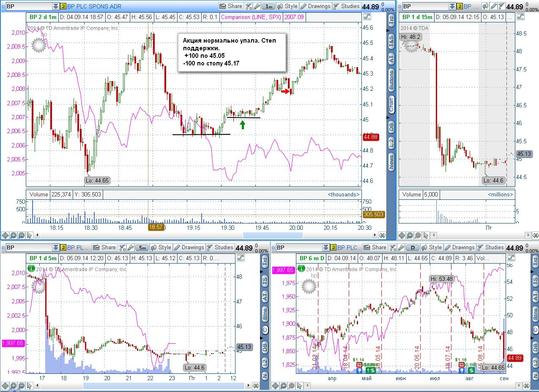Click the 1m chart's horizontal scrollbar thumb
This screenshot has height=392, width=539.
coord(273,235)
